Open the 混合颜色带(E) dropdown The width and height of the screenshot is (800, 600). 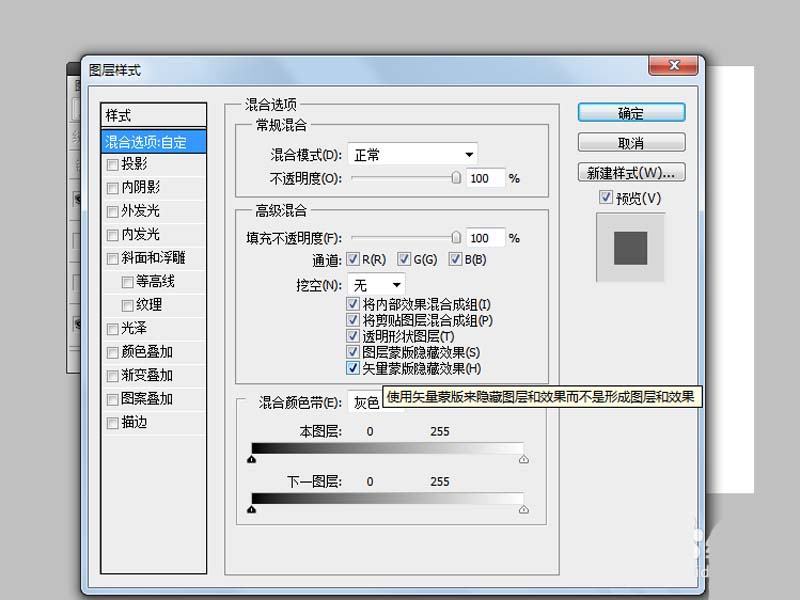pos(365,403)
